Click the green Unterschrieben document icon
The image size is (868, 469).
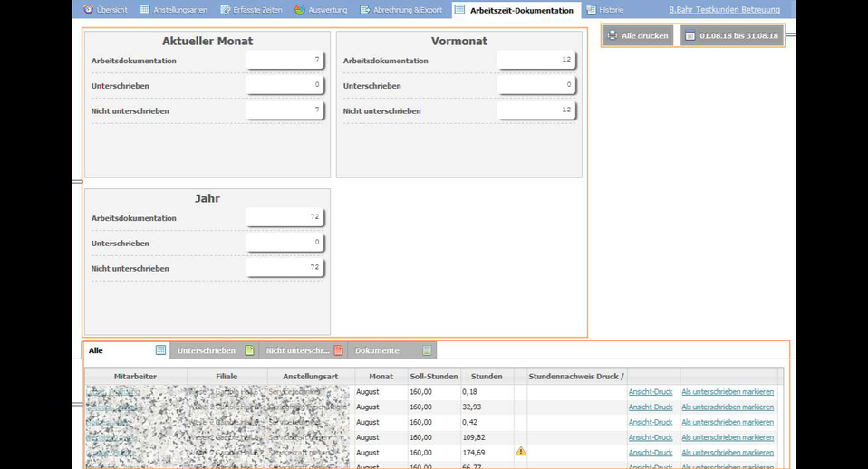(x=250, y=350)
